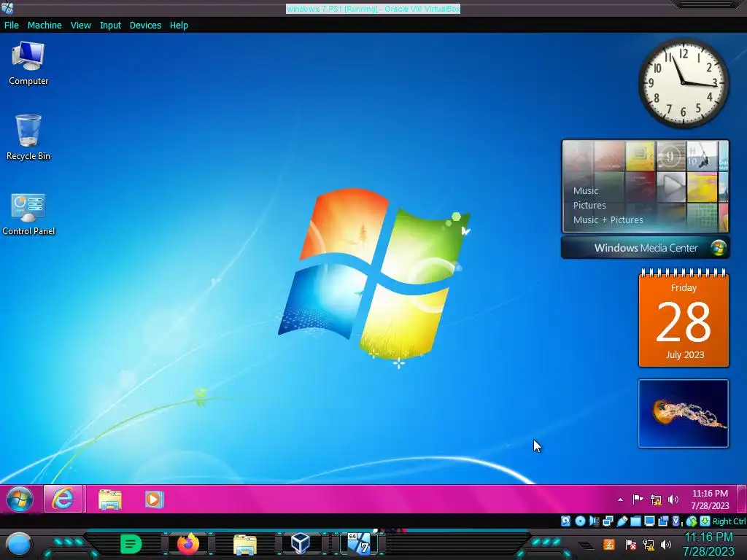Open host Action Center flag with red X
Screen dimensions: 747x560
pos(630,544)
